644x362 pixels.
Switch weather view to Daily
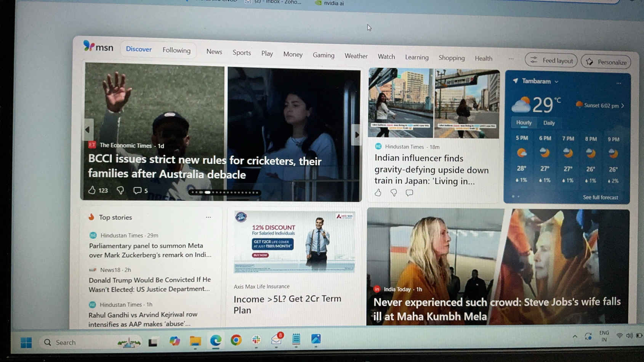coord(549,123)
